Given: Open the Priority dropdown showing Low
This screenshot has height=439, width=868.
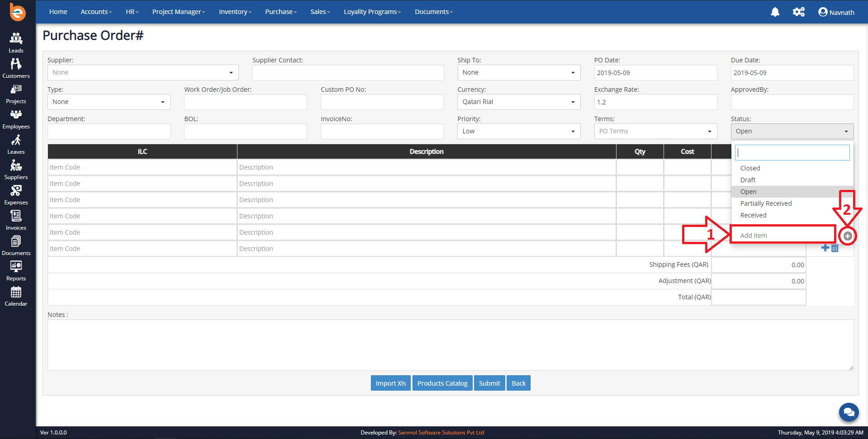Looking at the screenshot, I should [519, 131].
